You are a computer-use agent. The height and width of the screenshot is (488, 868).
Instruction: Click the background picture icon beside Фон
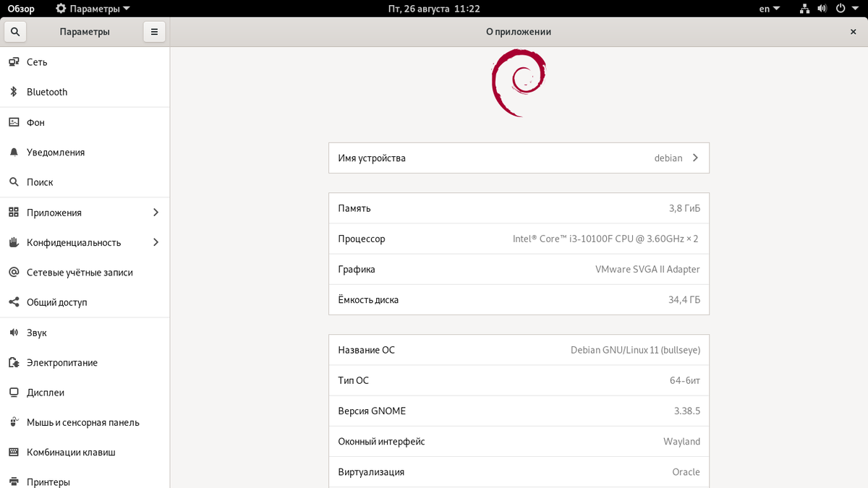(x=13, y=122)
